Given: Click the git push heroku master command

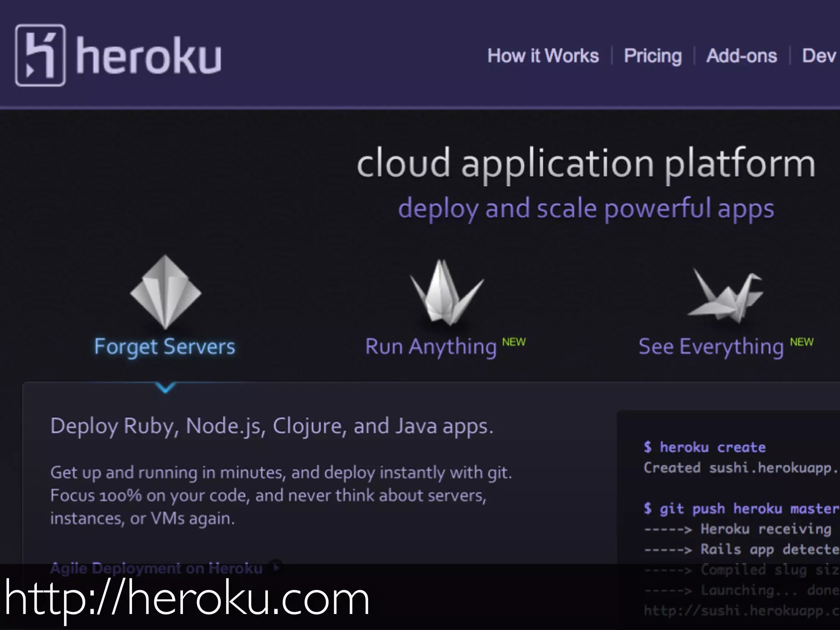Looking at the screenshot, I should point(741,509).
